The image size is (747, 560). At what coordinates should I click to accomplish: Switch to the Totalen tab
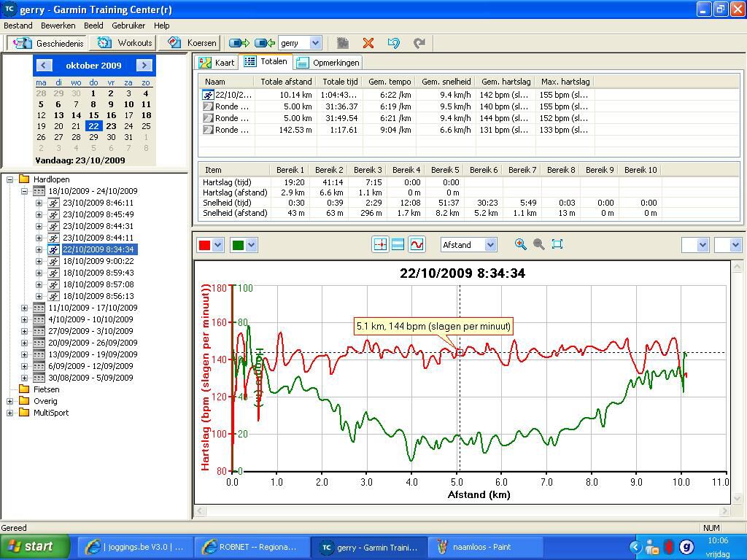click(266, 61)
